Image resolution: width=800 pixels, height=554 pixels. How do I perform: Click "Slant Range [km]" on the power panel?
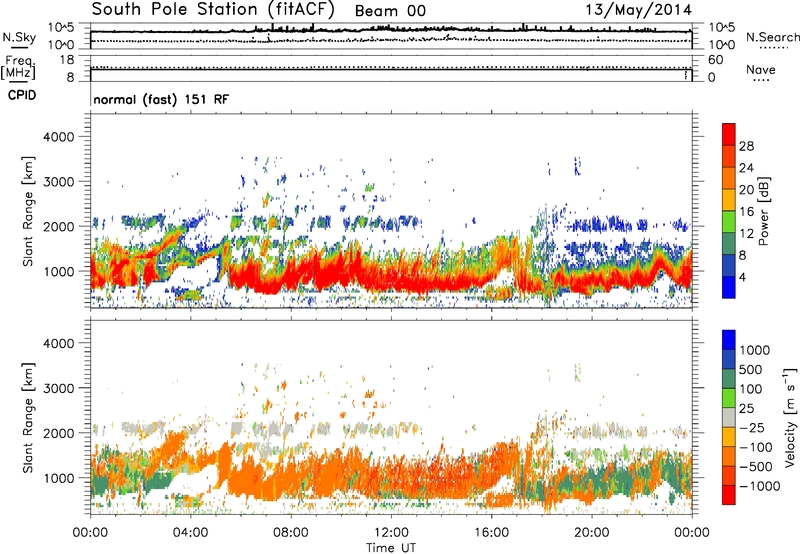pyautogui.click(x=28, y=211)
